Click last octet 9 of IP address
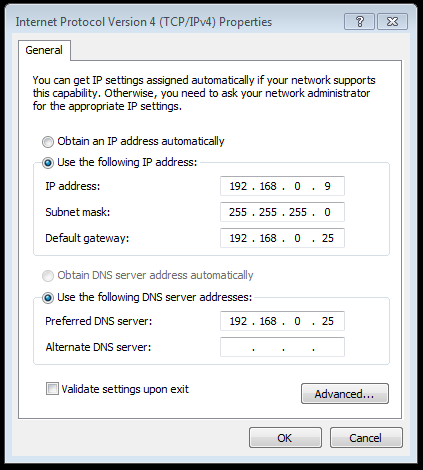 point(327,186)
